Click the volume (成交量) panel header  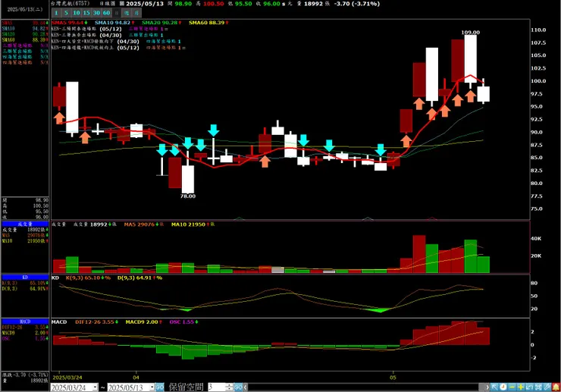(25, 224)
